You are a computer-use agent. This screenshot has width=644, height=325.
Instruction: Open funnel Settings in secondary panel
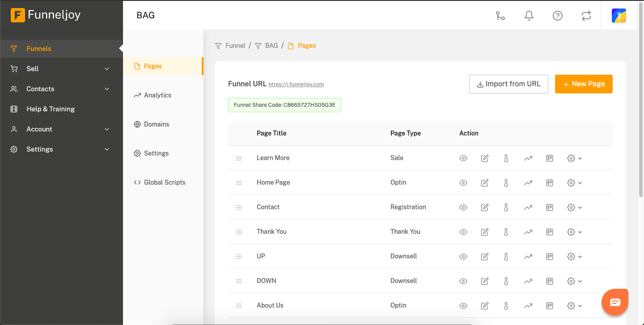[163, 153]
